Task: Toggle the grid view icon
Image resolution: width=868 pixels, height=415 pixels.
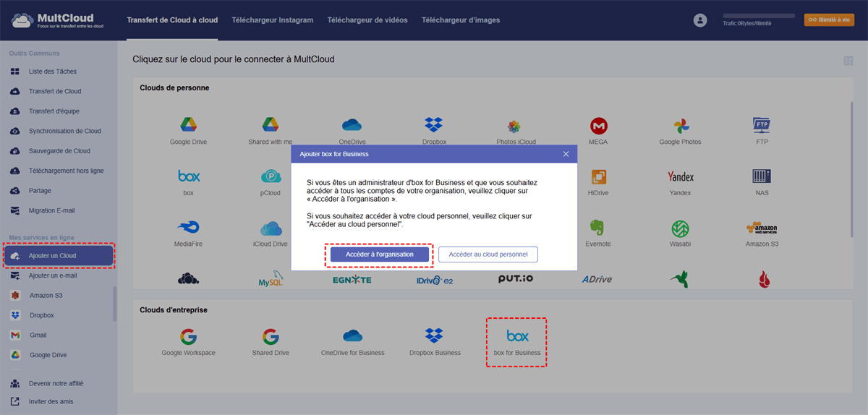Action: coord(848,61)
